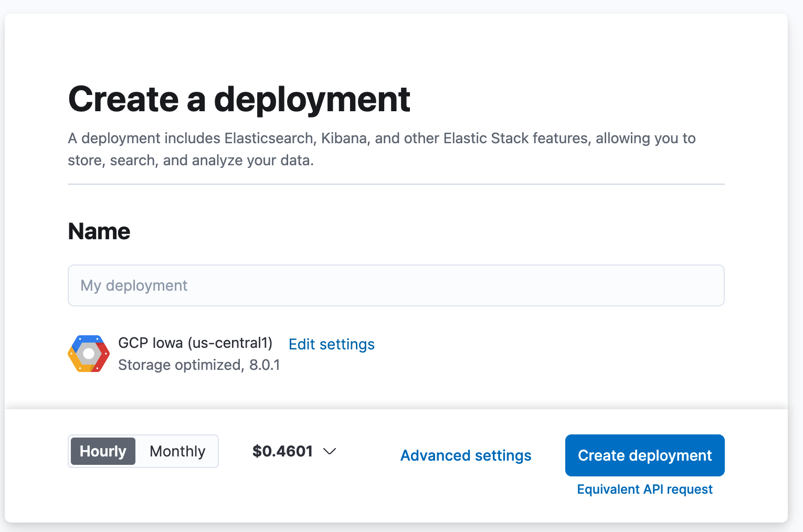The image size is (803, 532).
Task: Click the Google Cloud Platform logo icon
Action: [89, 354]
